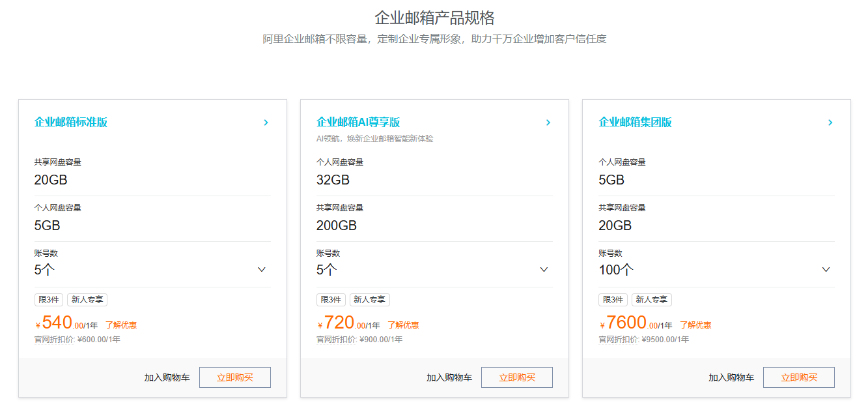Viewport: 868px width, 410px height.
Task: Click the 200GB shared disk value
Action: tap(337, 226)
